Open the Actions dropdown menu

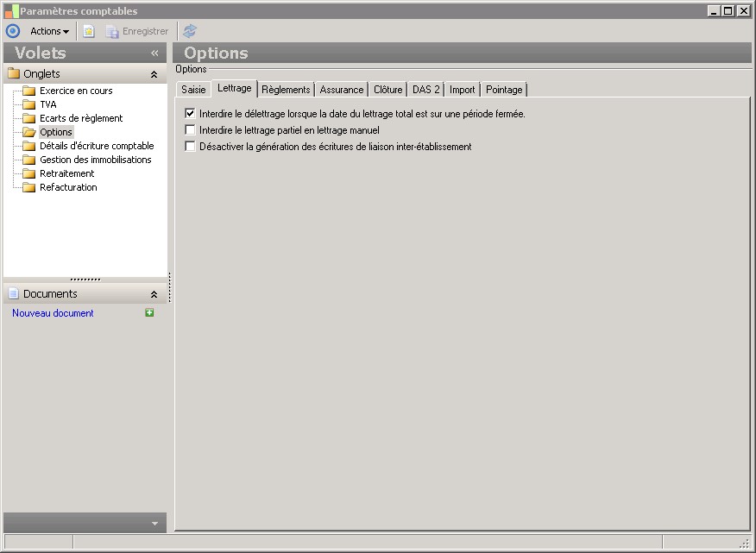pos(49,31)
